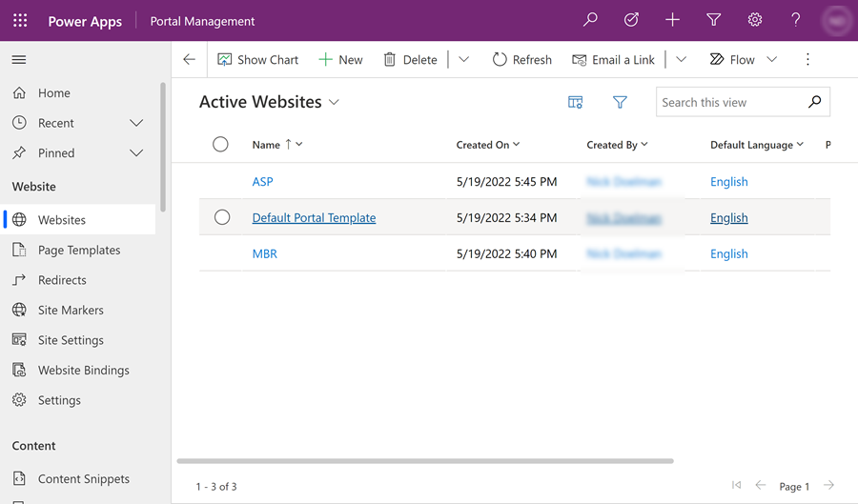
Task: Click the help question mark icon
Action: click(796, 20)
